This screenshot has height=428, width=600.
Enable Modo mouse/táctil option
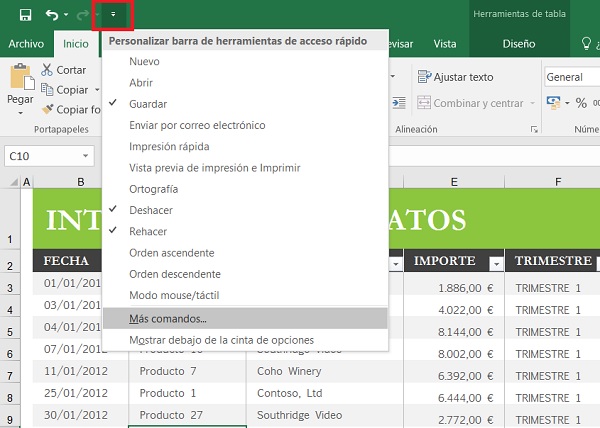click(x=245, y=295)
